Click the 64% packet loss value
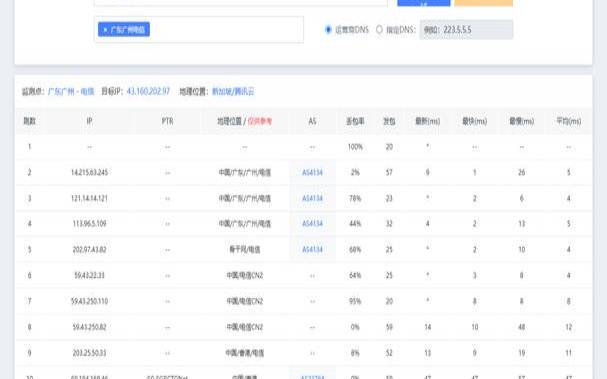The height and width of the screenshot is (379, 607). tap(355, 276)
